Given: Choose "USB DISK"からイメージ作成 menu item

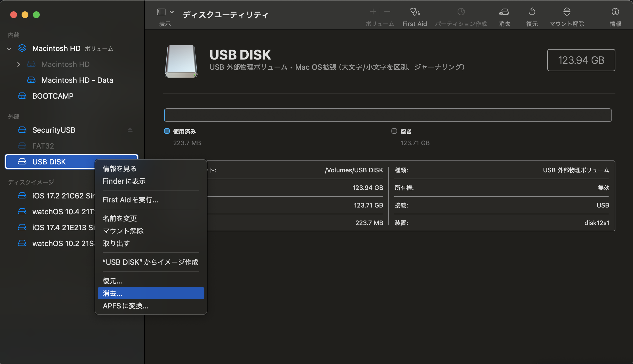Looking at the screenshot, I should [x=151, y=262].
